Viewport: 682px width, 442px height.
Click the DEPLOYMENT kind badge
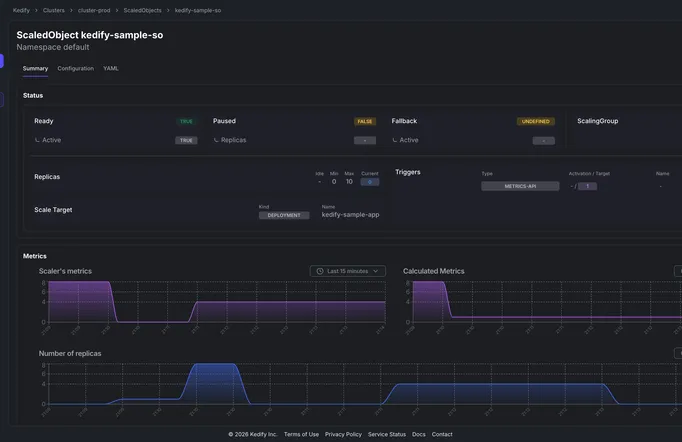pos(284,215)
